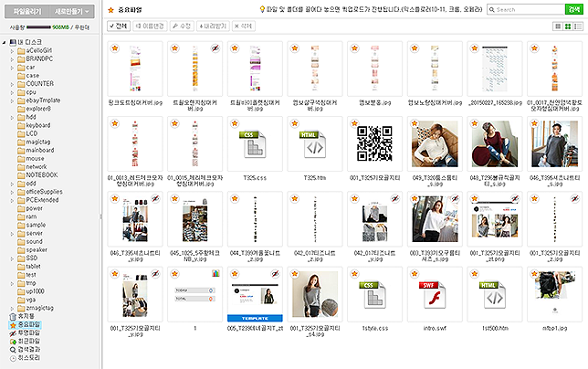Focus the Search input field
The width and height of the screenshot is (588, 369).
tap(526, 9)
